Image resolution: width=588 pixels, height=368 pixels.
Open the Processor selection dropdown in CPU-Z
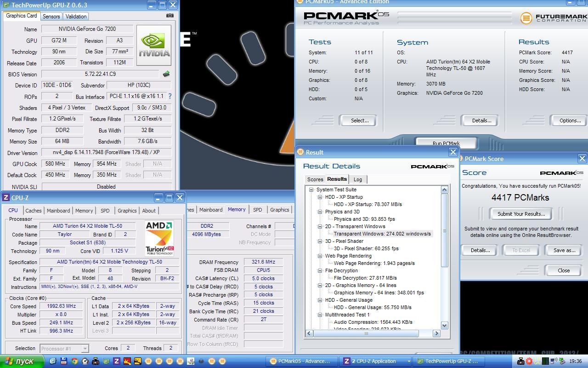[x=64, y=348]
